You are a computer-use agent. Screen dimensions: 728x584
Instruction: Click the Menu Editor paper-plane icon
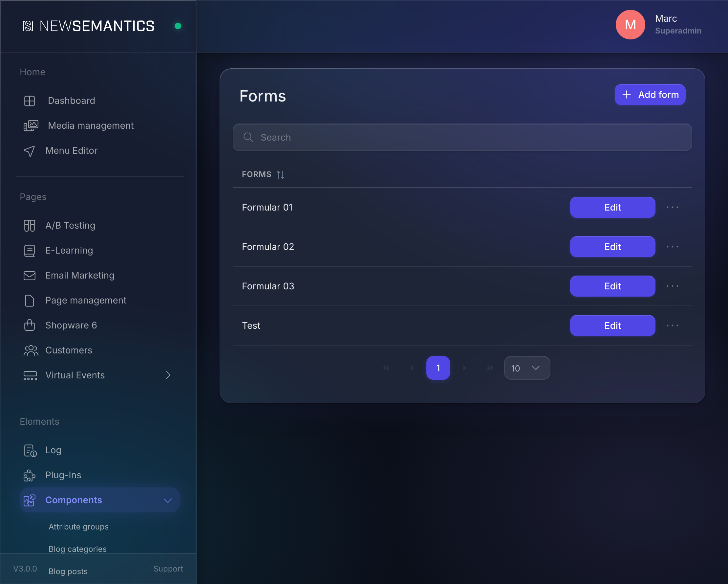point(30,151)
